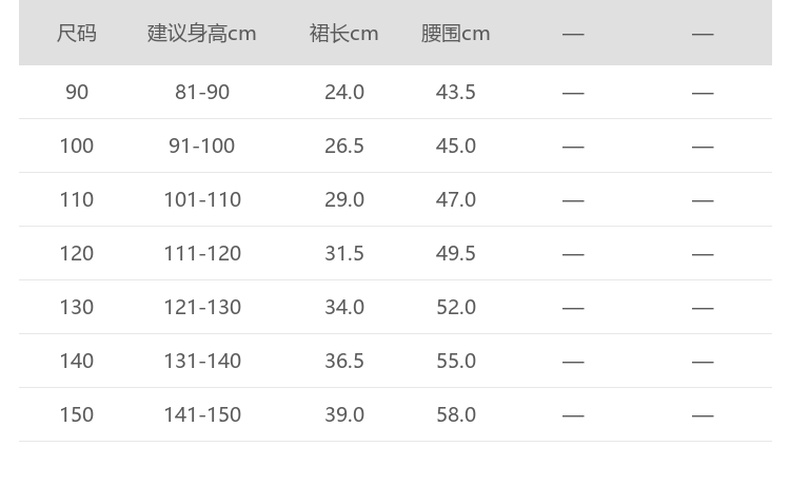Click waist value 47.0
Viewport: 790px width, 485px height.
click(455, 200)
